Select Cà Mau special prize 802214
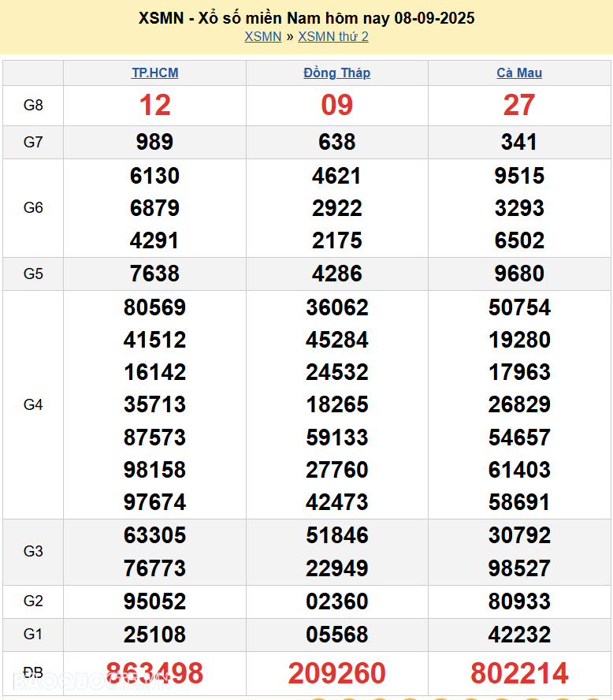The image size is (613, 700). point(519,673)
